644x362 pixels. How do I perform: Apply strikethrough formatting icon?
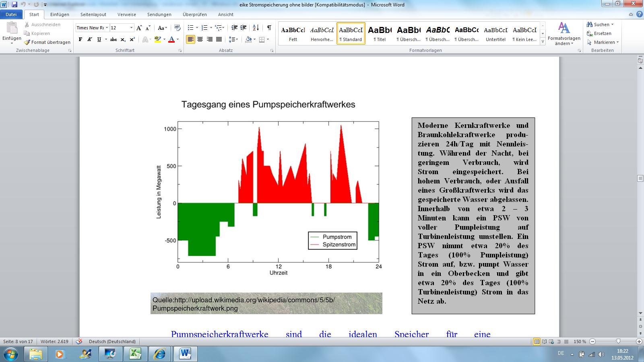114,39
